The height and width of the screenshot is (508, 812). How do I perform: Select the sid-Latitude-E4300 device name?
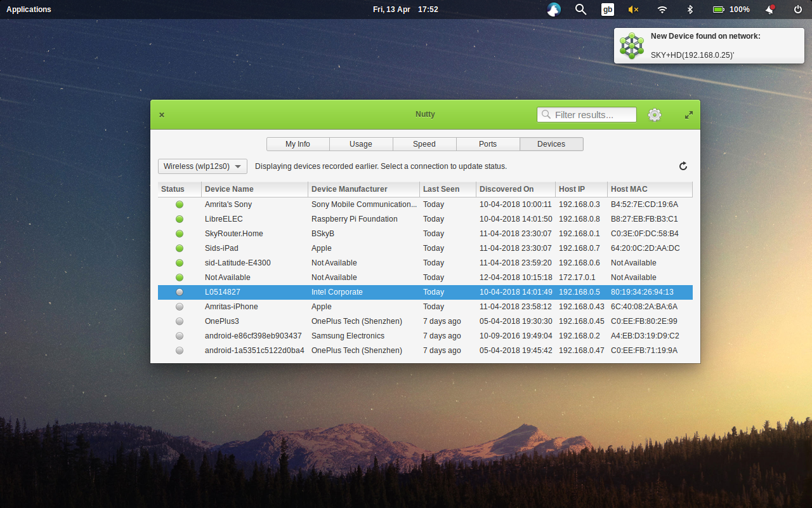point(238,263)
